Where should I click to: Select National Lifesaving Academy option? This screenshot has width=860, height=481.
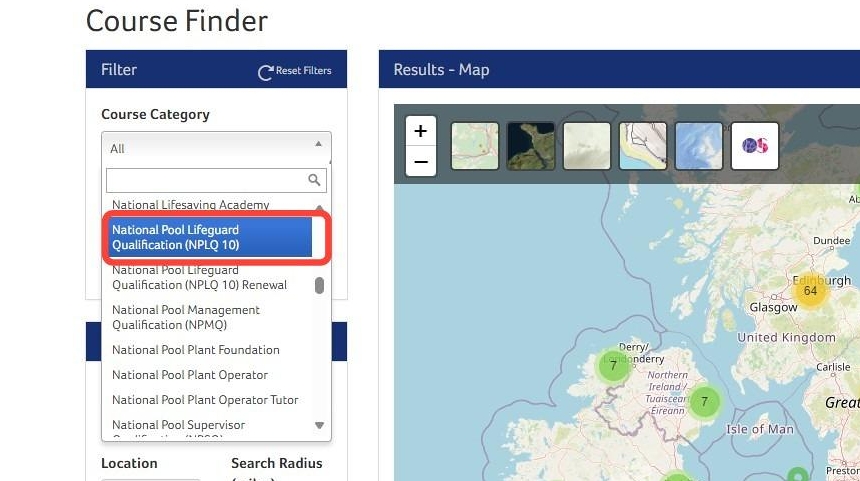pyautogui.click(x=190, y=205)
